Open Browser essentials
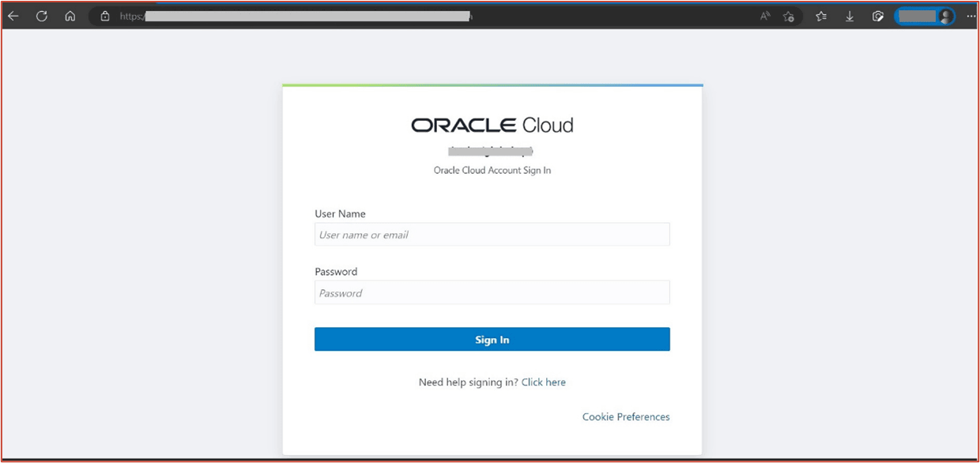 [877, 16]
